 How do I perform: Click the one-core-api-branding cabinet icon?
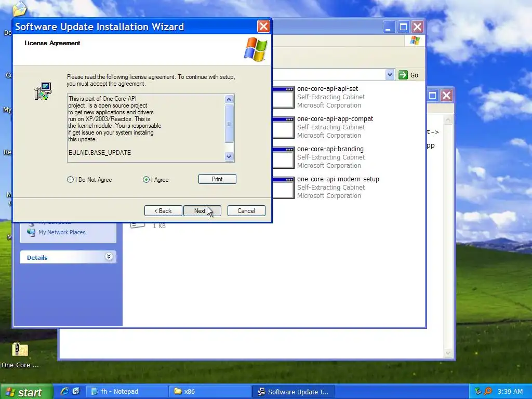click(283, 157)
